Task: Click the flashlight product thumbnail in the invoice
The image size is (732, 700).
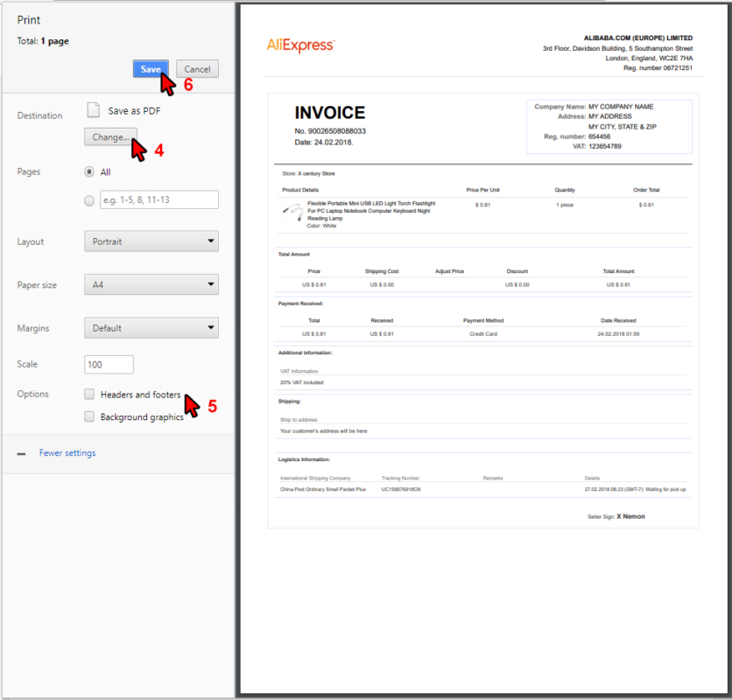Action: (x=292, y=213)
